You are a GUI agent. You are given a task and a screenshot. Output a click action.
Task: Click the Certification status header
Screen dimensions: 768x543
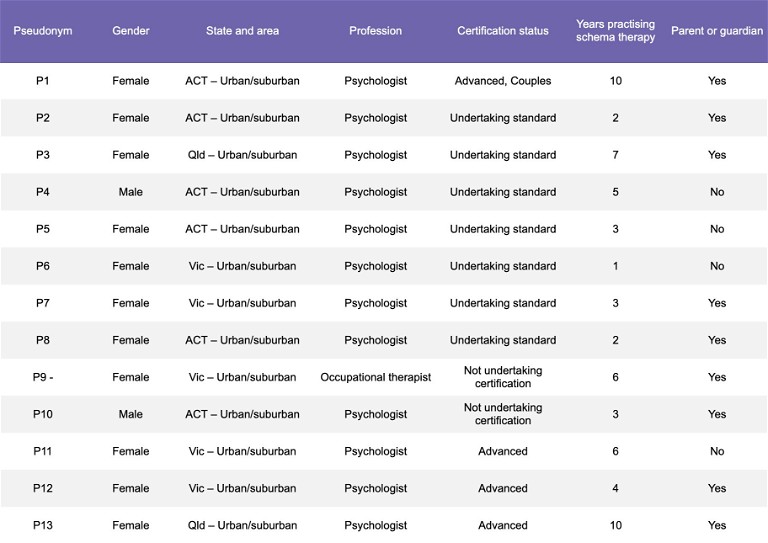click(503, 31)
